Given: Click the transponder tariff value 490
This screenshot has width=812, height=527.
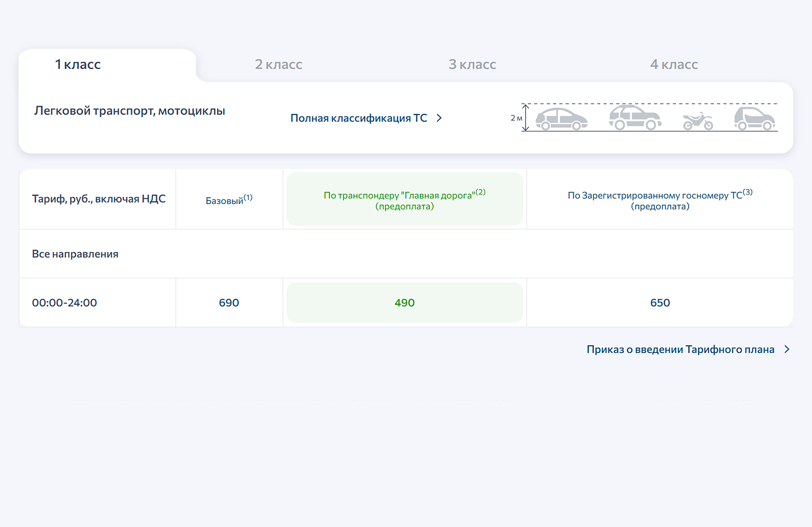Looking at the screenshot, I should pyautogui.click(x=404, y=303).
